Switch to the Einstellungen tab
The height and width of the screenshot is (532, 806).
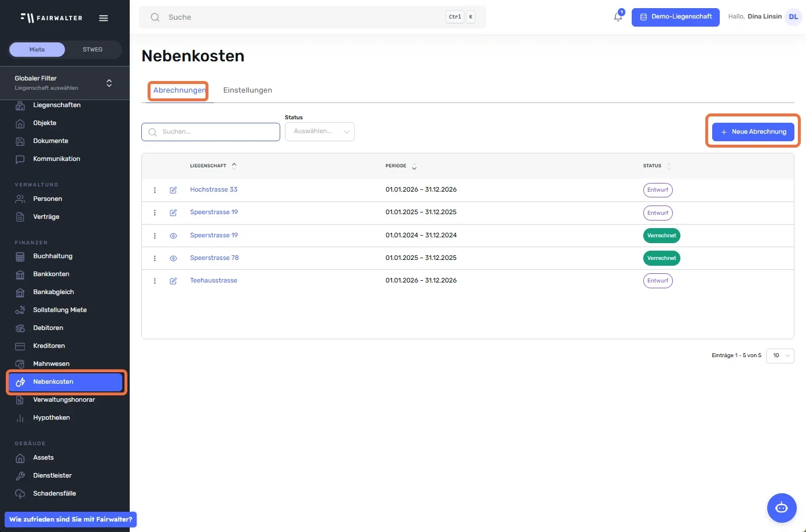(x=248, y=90)
